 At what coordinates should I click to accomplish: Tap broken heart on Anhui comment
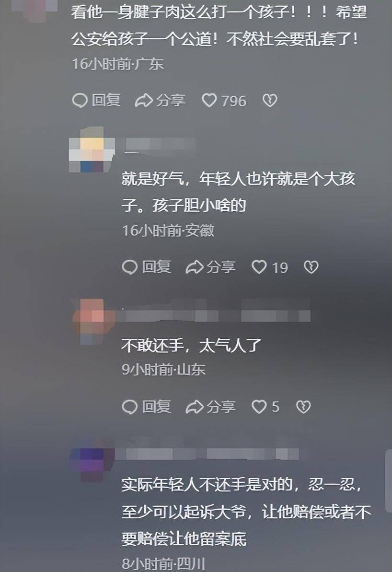point(311,267)
